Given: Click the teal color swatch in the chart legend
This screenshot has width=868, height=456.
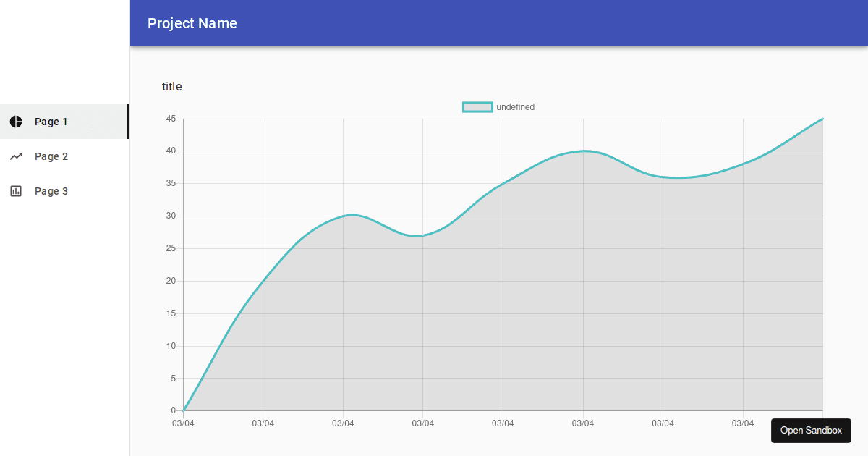Looking at the screenshot, I should 477,106.
